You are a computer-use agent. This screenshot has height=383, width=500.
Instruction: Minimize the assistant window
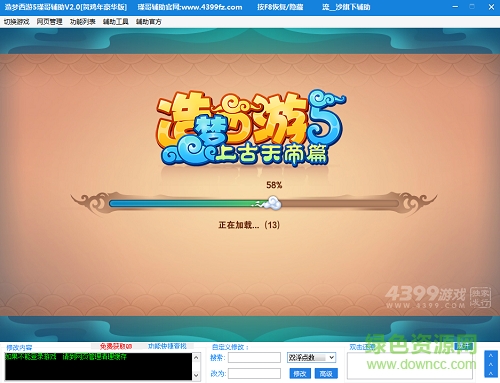pyautogui.click(x=455, y=7)
